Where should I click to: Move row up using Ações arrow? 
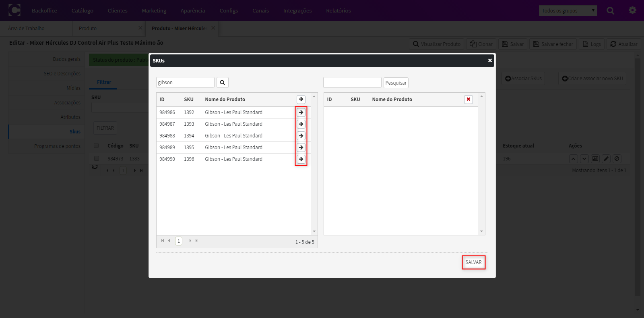point(574,159)
